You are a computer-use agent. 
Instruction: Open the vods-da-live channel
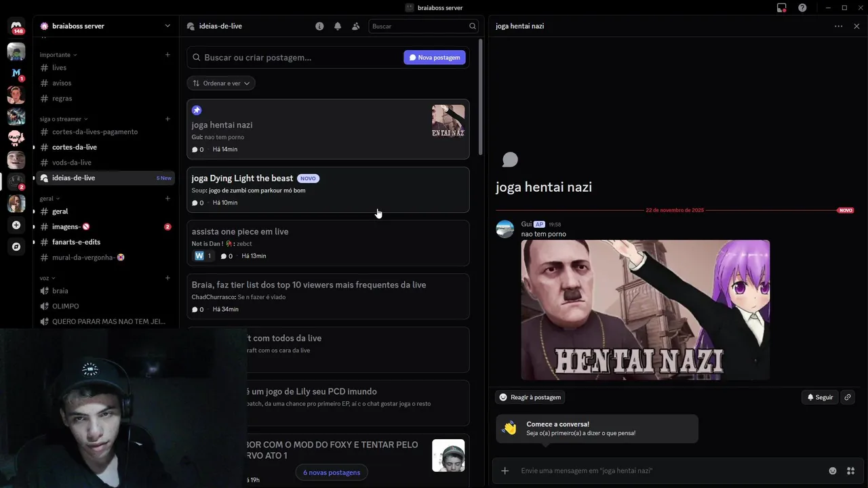tap(105, 163)
